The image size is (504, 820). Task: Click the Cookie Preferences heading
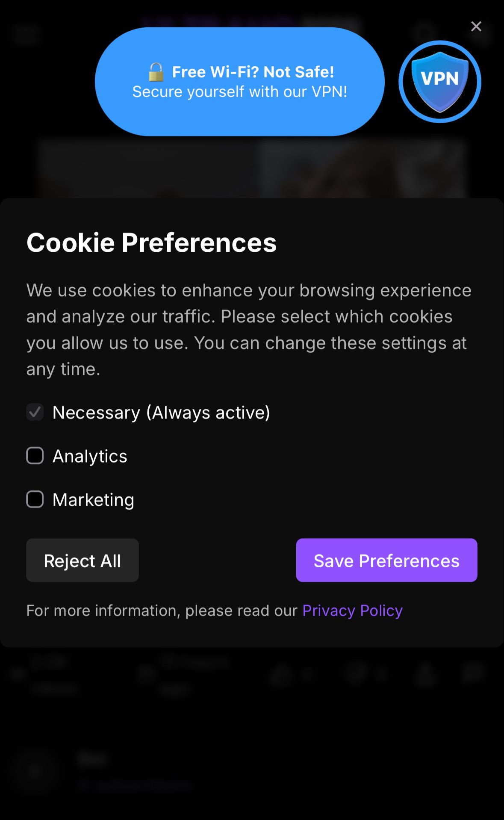(x=151, y=243)
